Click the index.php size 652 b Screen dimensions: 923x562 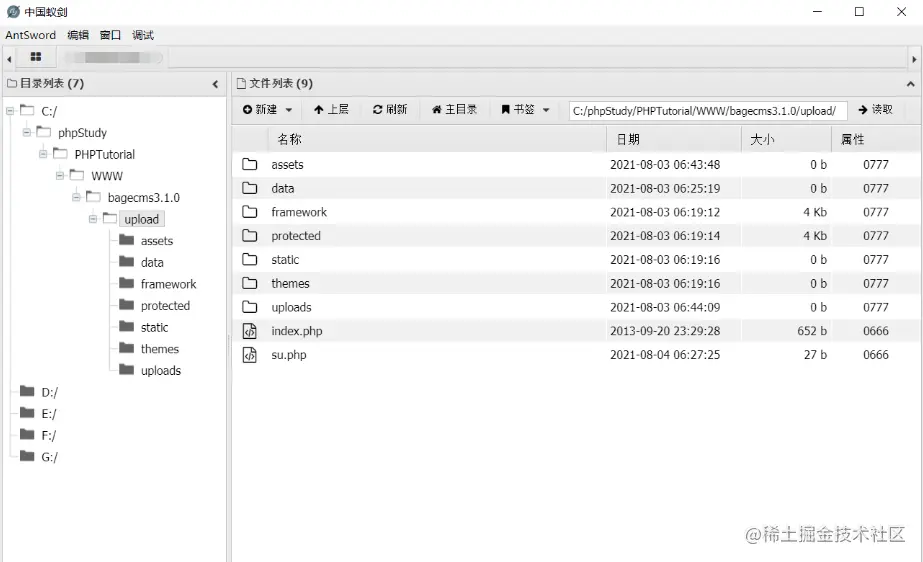[812, 331]
